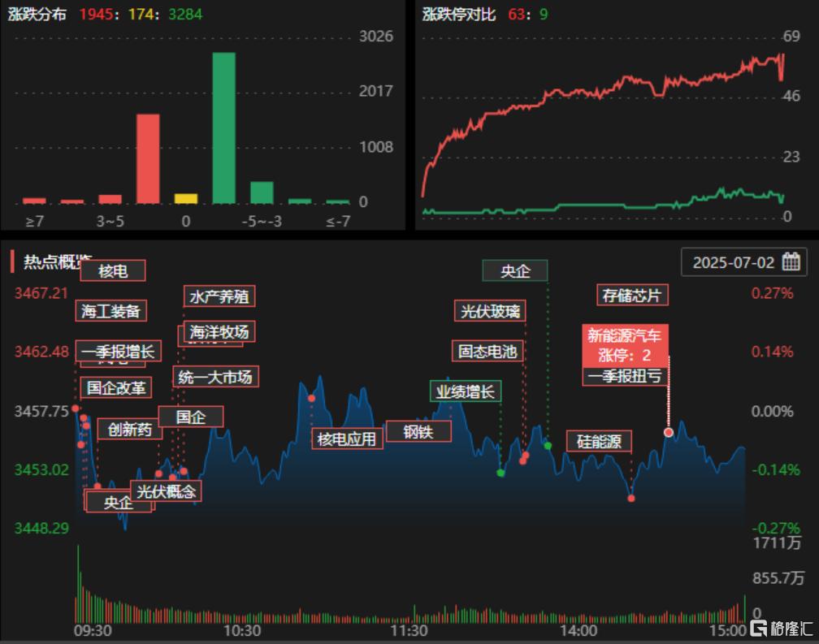Open the 2025-07-02 date picker field
The width and height of the screenshot is (819, 644).
click(x=734, y=262)
